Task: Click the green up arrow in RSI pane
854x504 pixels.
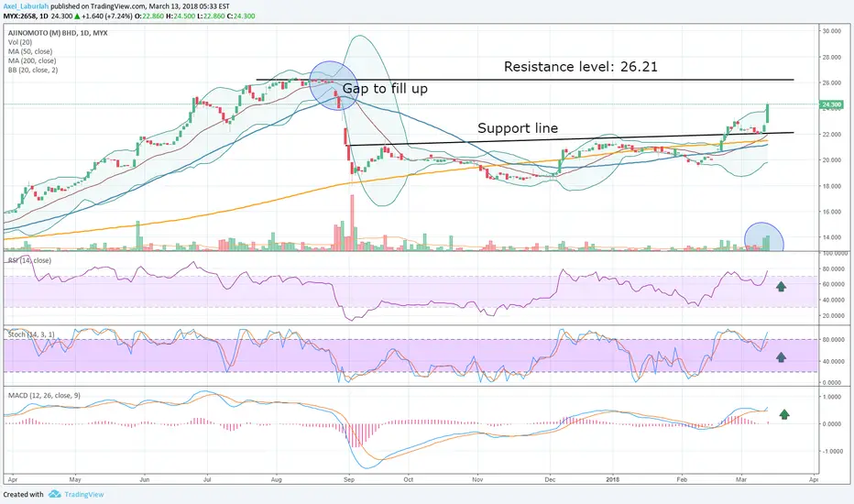Action: tap(781, 286)
